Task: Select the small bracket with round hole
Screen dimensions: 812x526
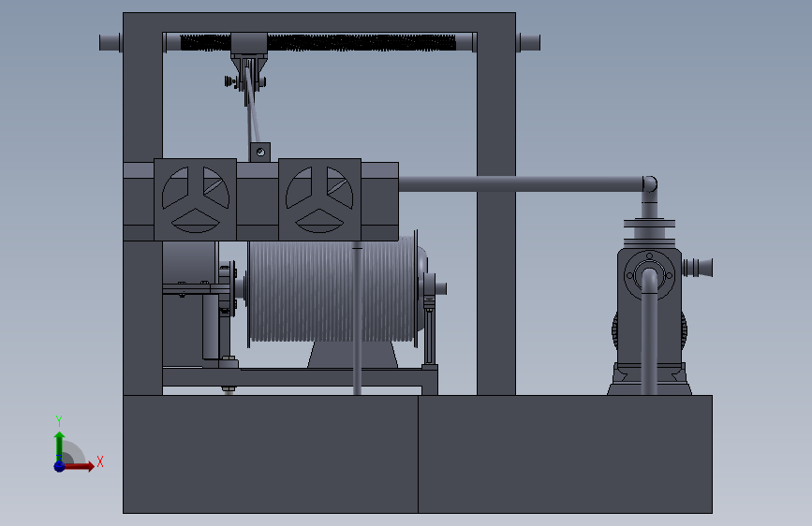Action: point(260,153)
